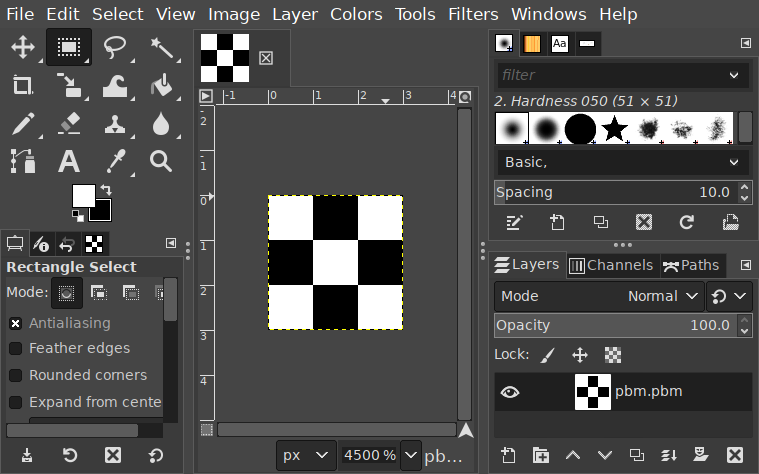
Task: Select the Text tool
Action: click(x=69, y=160)
